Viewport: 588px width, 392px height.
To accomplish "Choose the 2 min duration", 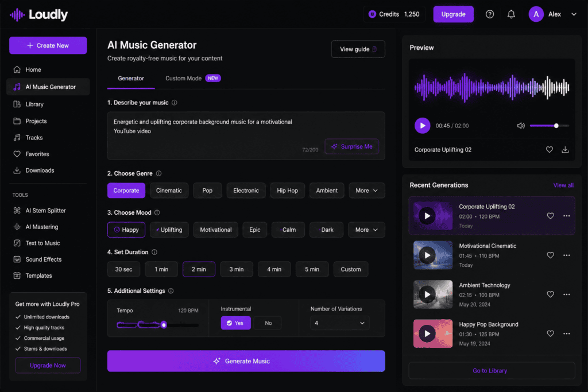I will pyautogui.click(x=199, y=269).
